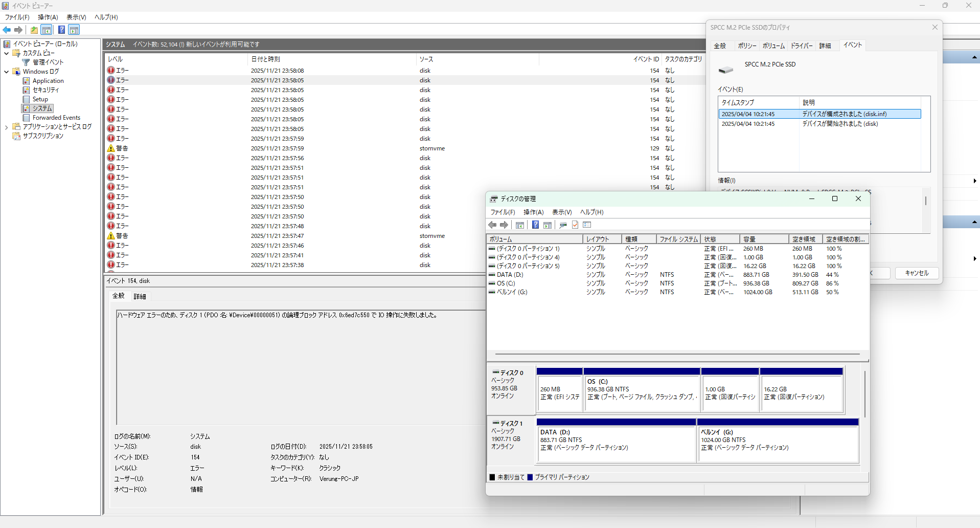Viewport: 980px width, 528px height.
Task: Click the プライマリ パーティション legend color swatch
Action: 530,477
